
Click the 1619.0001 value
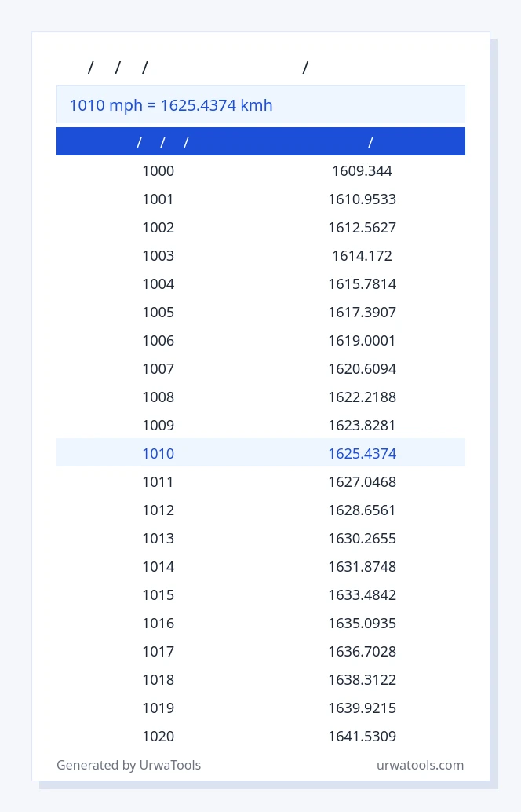pyautogui.click(x=363, y=340)
